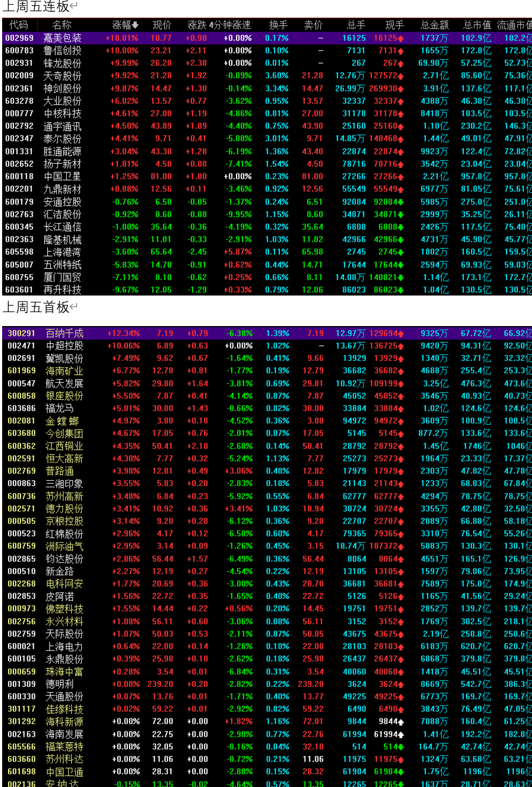Image resolution: width=532 pixels, height=787 pixels.
Task: Select stock 洲际油气
Action: (x=65, y=546)
